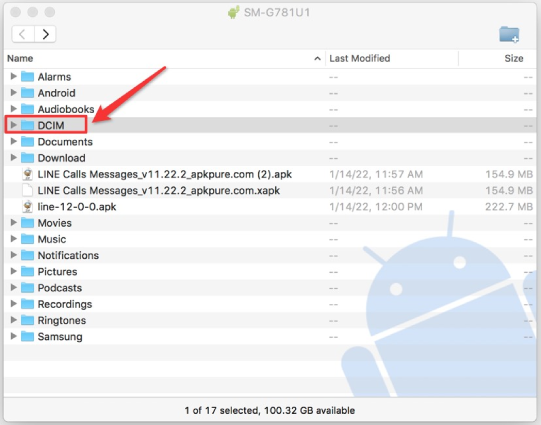Click the Podcasts folder name
The width and height of the screenshot is (541, 425).
click(60, 288)
